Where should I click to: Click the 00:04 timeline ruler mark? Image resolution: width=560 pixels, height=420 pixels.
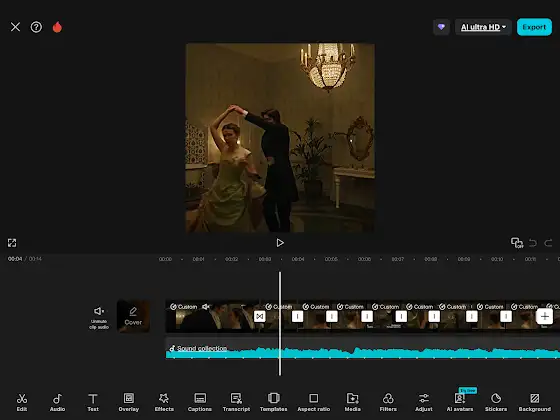click(298, 259)
